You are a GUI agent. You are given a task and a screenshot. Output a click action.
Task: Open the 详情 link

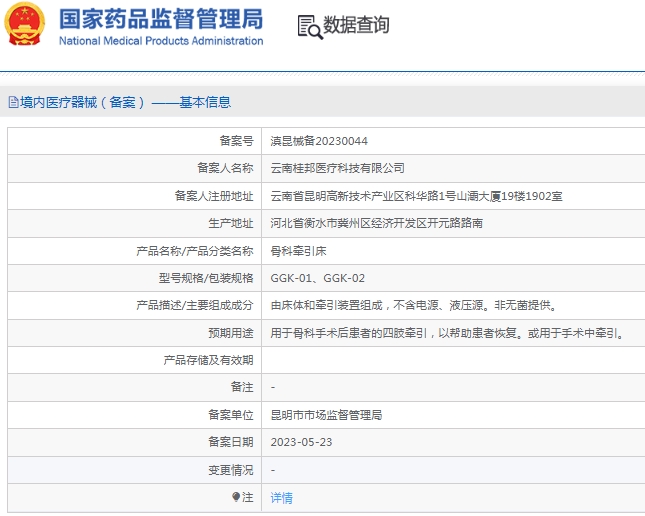pyautogui.click(x=281, y=497)
